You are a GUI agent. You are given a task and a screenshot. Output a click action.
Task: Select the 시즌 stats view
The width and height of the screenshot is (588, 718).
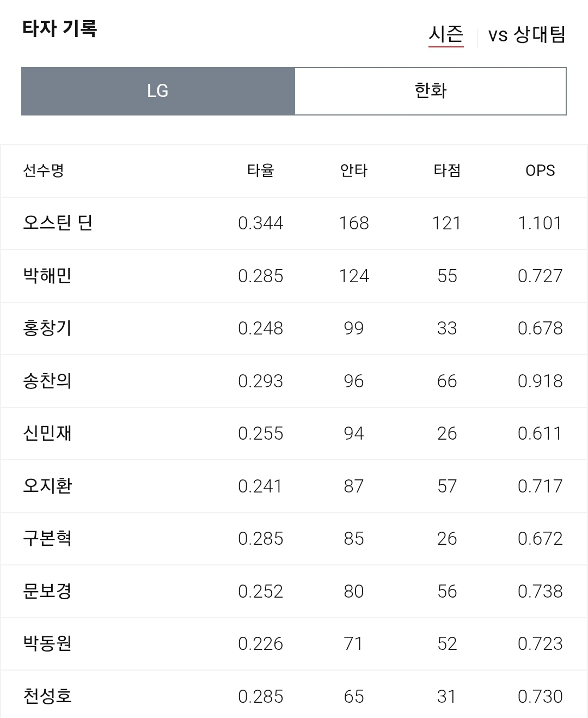click(446, 35)
